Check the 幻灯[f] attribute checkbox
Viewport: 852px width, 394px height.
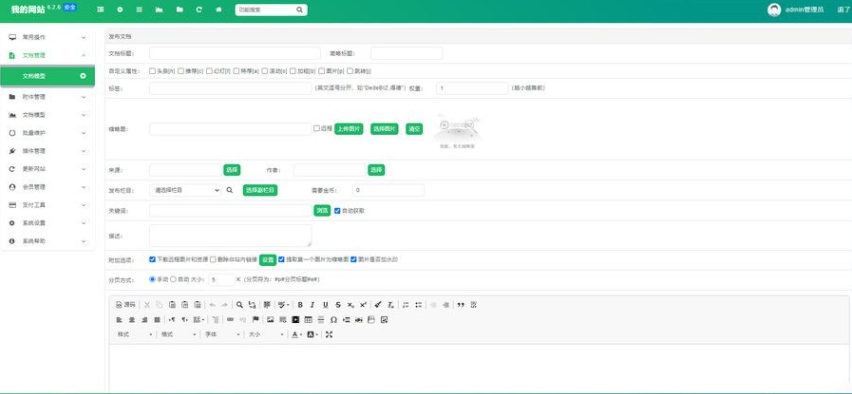pos(209,71)
